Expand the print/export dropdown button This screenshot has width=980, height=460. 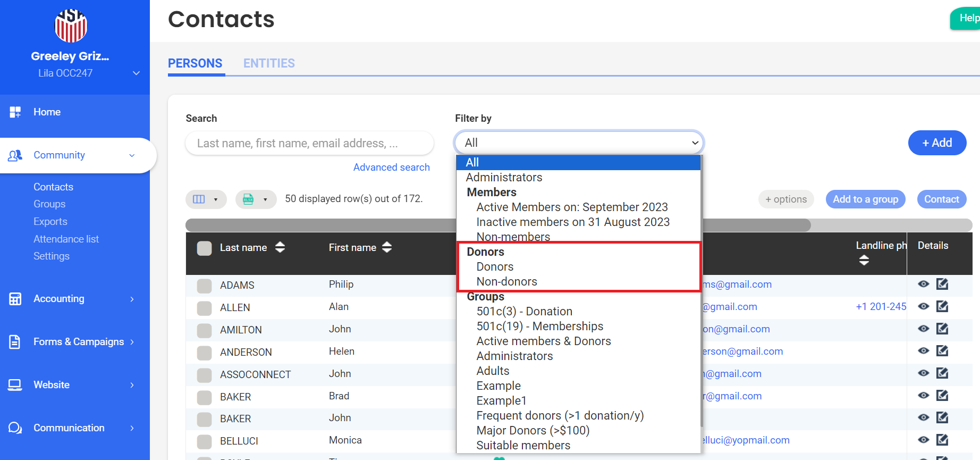[x=256, y=199]
